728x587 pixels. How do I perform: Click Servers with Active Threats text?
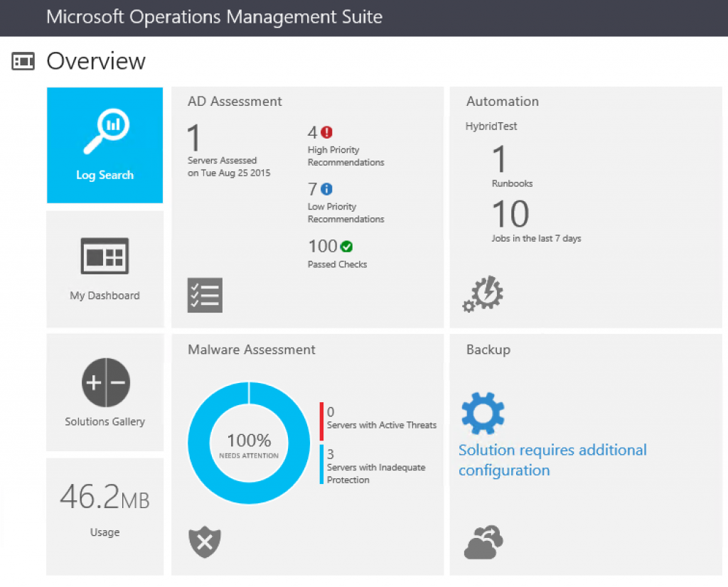(x=382, y=425)
